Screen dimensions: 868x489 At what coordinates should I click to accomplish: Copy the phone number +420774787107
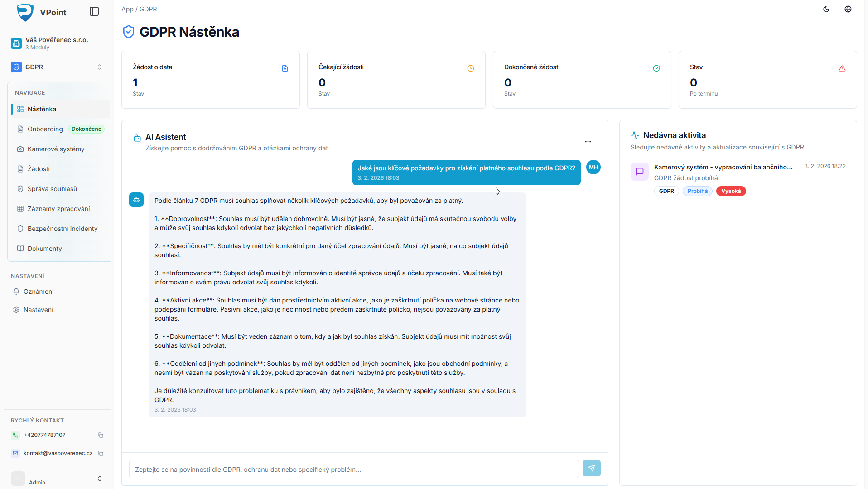pyautogui.click(x=101, y=435)
